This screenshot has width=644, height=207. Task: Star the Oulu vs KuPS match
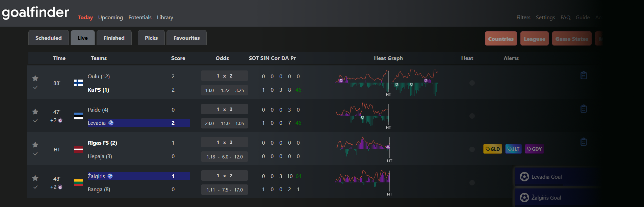35,78
